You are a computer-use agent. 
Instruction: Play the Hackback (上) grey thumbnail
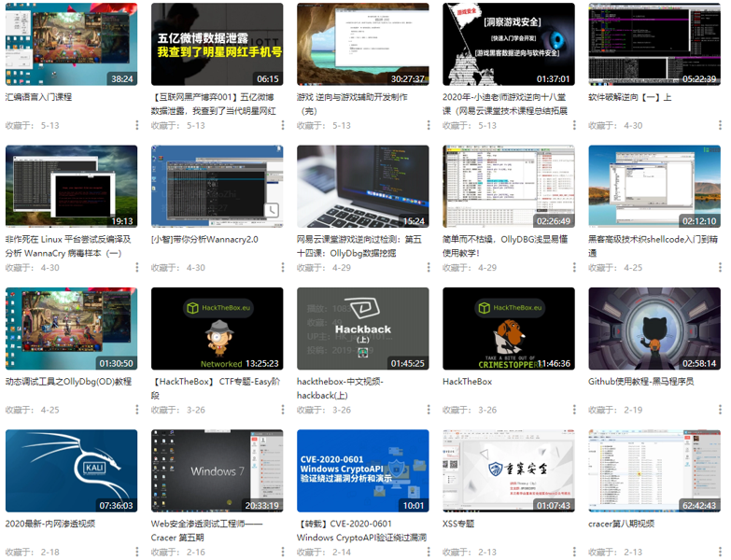click(363, 329)
